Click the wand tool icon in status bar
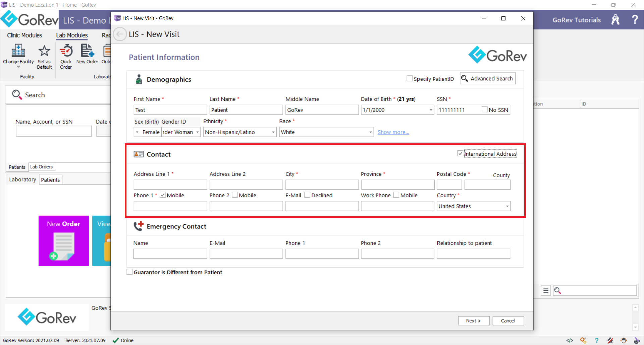 pos(610,340)
